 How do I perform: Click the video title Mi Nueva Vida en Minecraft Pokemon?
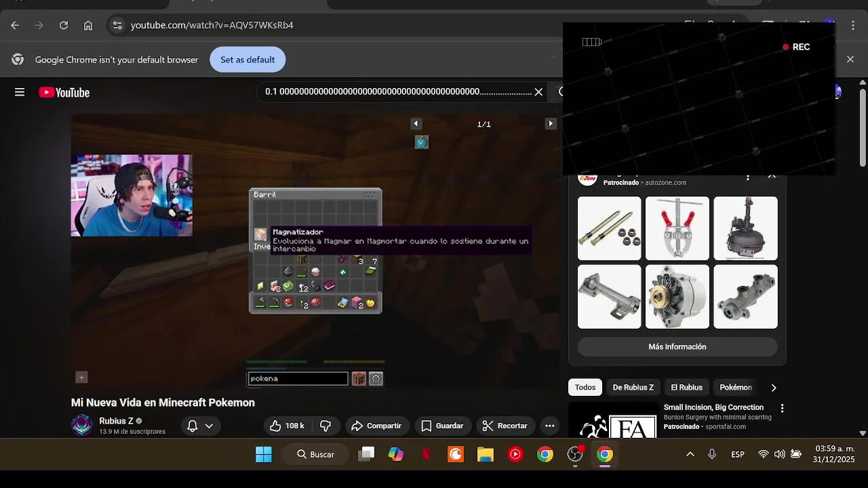click(163, 403)
